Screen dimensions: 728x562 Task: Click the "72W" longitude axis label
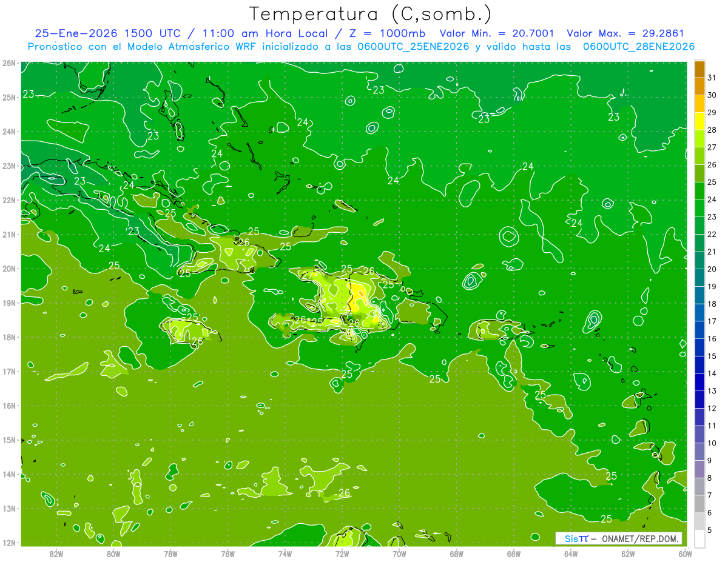tap(342, 554)
